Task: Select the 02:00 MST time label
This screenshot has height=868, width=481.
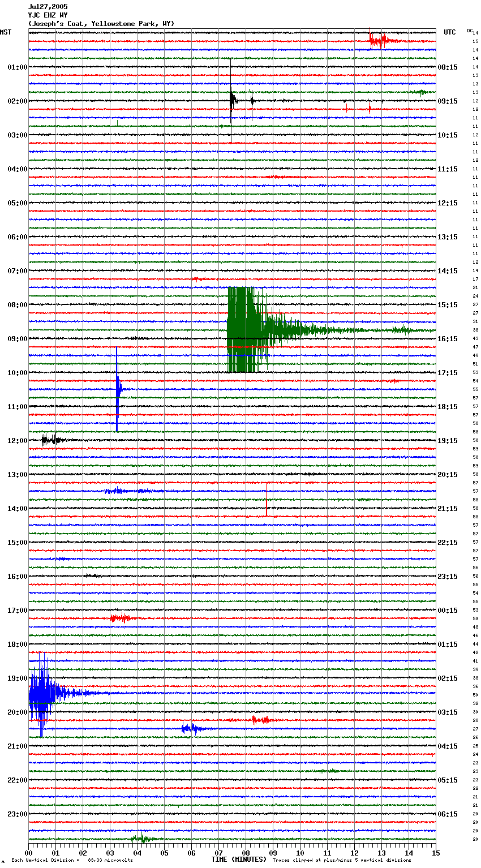Action: click(18, 101)
